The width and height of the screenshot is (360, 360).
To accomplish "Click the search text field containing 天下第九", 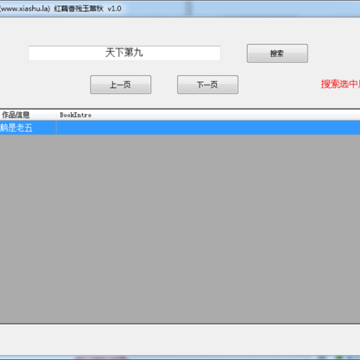I will pyautogui.click(x=124, y=53).
